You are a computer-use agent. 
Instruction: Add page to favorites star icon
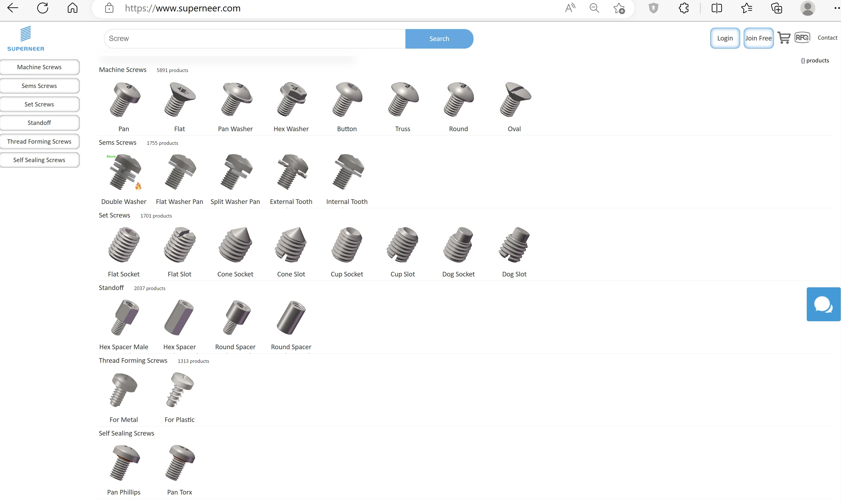tap(619, 8)
